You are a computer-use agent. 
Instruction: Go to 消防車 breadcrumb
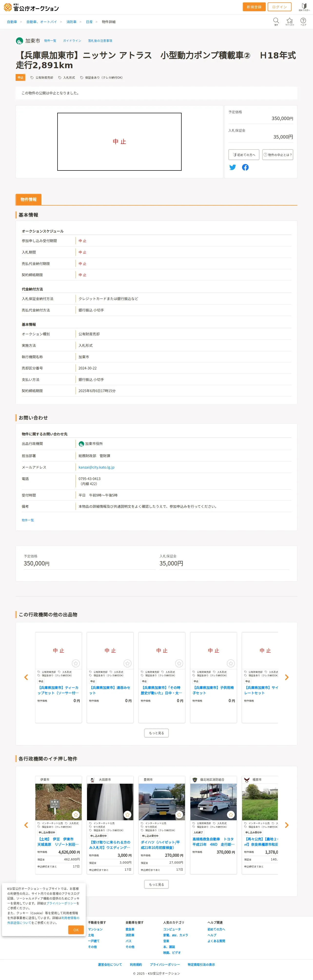tap(71, 22)
